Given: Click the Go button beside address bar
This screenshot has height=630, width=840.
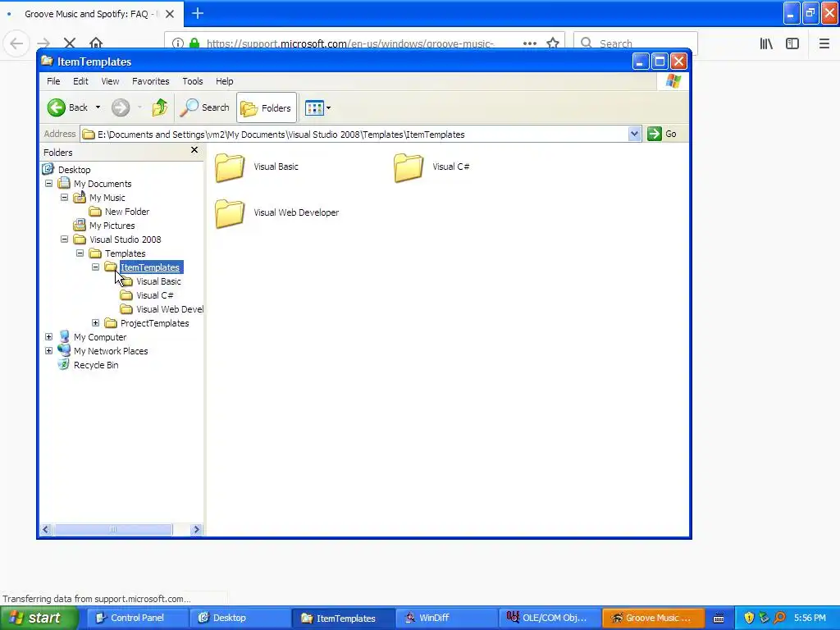Looking at the screenshot, I should [662, 134].
